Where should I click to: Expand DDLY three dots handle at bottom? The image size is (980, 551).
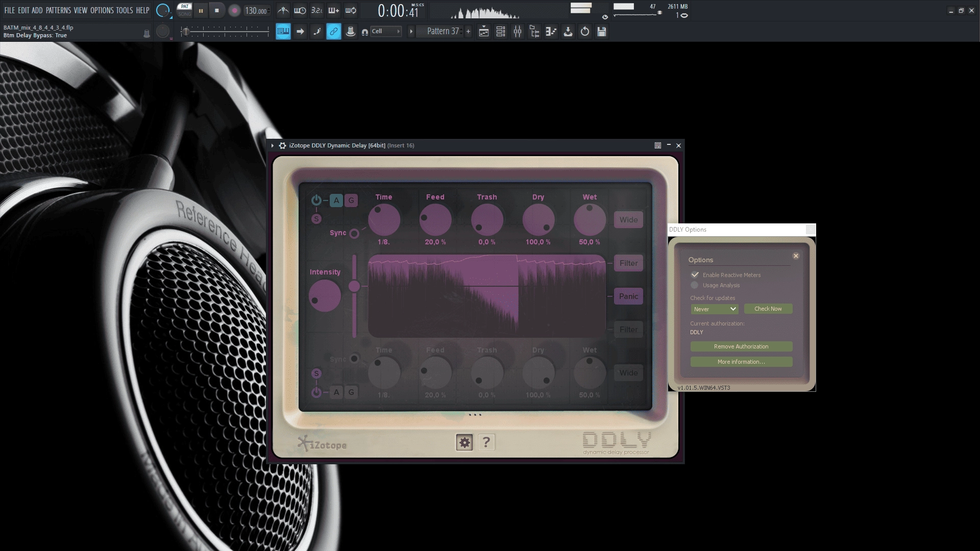tap(475, 415)
